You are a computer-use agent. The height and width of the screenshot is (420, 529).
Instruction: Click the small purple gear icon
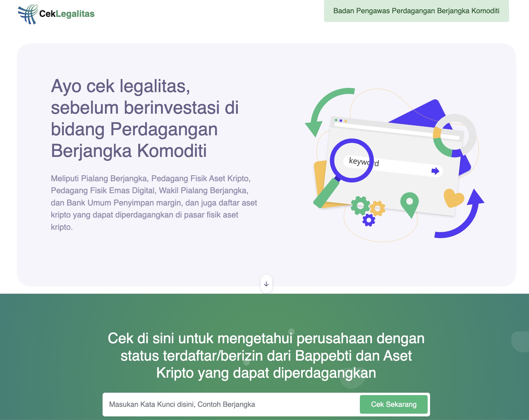[369, 221]
